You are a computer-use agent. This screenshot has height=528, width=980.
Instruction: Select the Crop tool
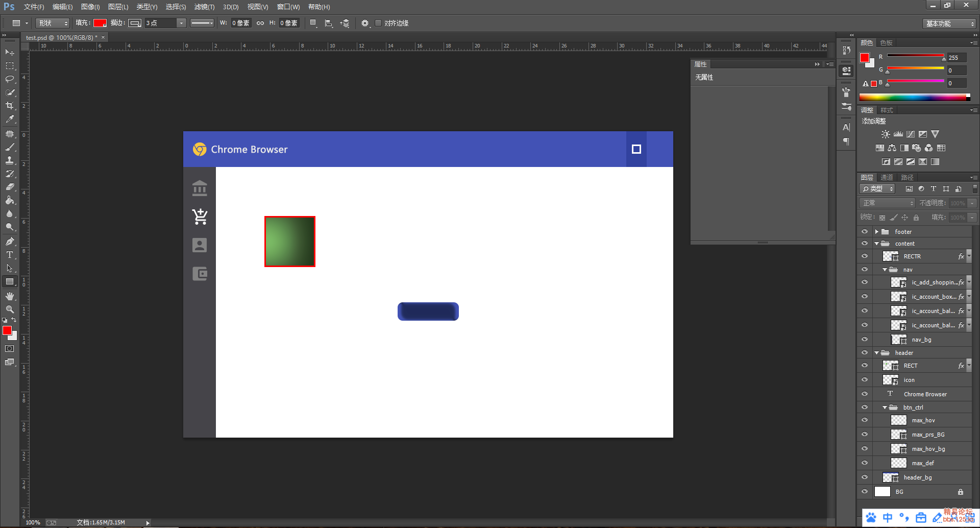pos(10,106)
